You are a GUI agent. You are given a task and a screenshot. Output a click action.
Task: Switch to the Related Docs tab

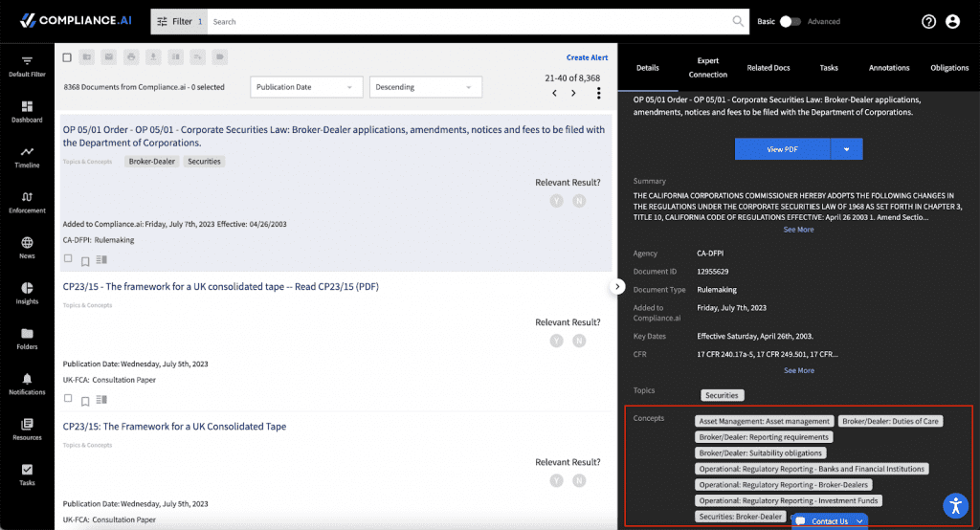click(x=768, y=68)
